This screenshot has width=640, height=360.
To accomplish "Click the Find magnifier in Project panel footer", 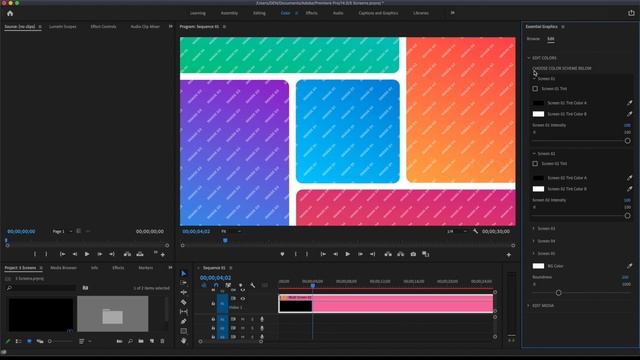I will tap(130, 341).
